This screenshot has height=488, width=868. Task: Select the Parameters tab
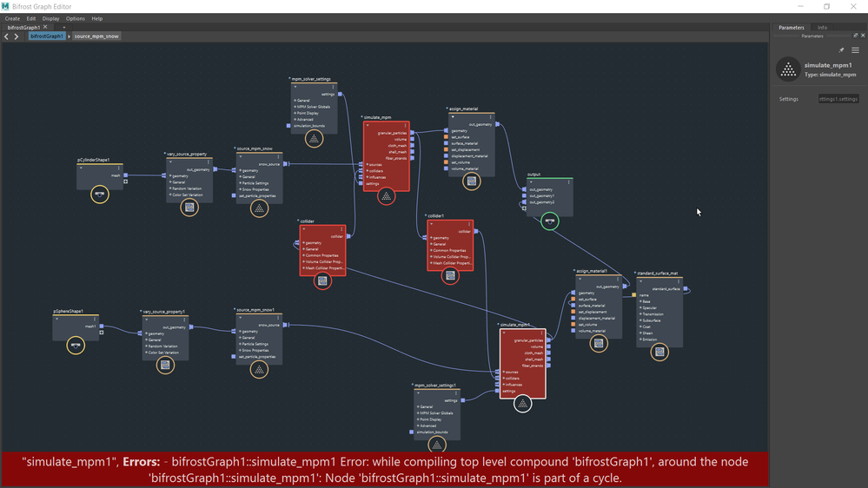point(791,27)
